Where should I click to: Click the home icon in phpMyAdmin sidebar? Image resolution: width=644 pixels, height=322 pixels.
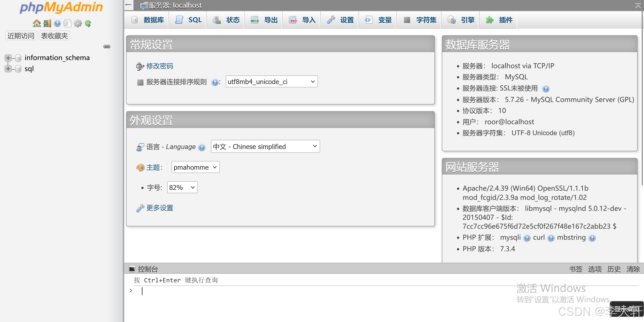pyautogui.click(x=37, y=24)
